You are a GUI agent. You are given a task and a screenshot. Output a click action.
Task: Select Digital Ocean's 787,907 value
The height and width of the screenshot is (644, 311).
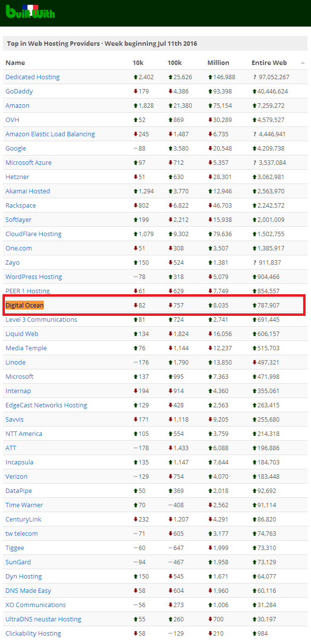(x=269, y=305)
